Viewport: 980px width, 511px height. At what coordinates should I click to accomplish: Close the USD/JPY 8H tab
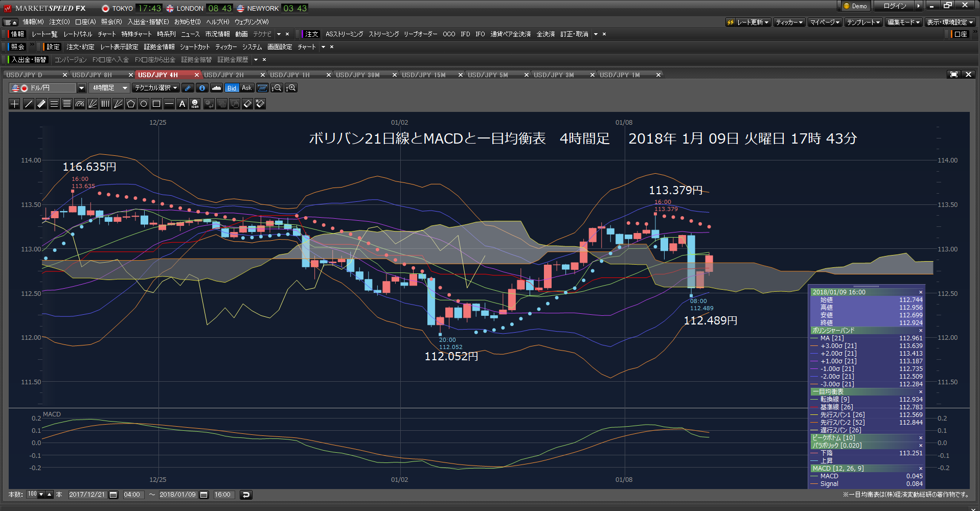click(x=131, y=75)
